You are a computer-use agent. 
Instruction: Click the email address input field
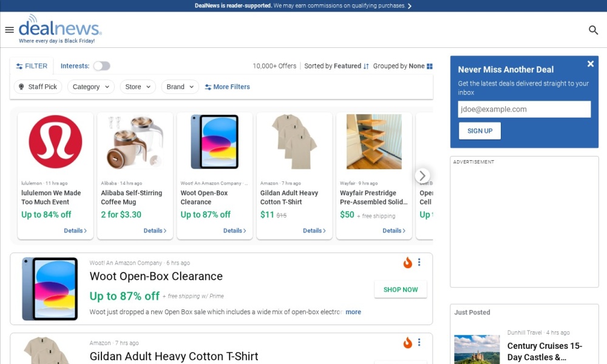point(524,109)
